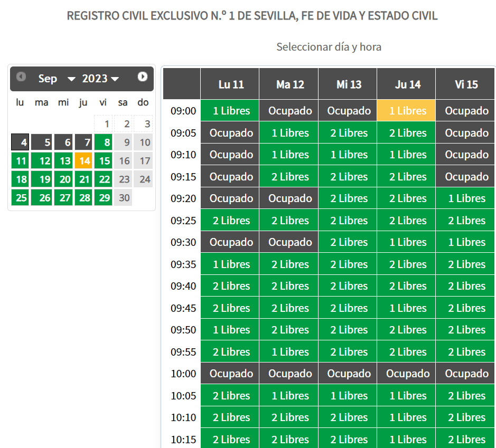Image resolution: width=496 pixels, height=448 pixels.
Task: Pick the 09:55 slot on Ma 12
Action: 289,352
